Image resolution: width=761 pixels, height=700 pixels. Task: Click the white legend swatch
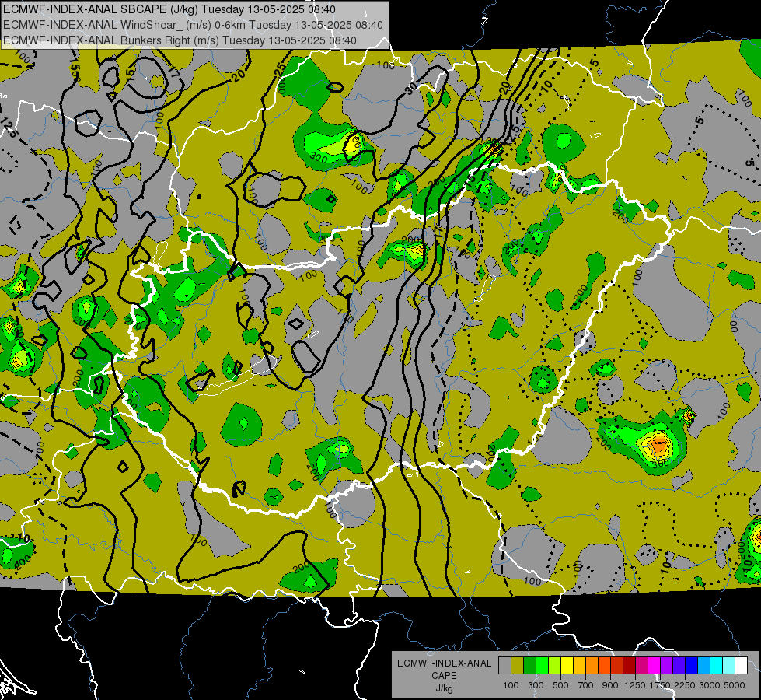point(741,665)
